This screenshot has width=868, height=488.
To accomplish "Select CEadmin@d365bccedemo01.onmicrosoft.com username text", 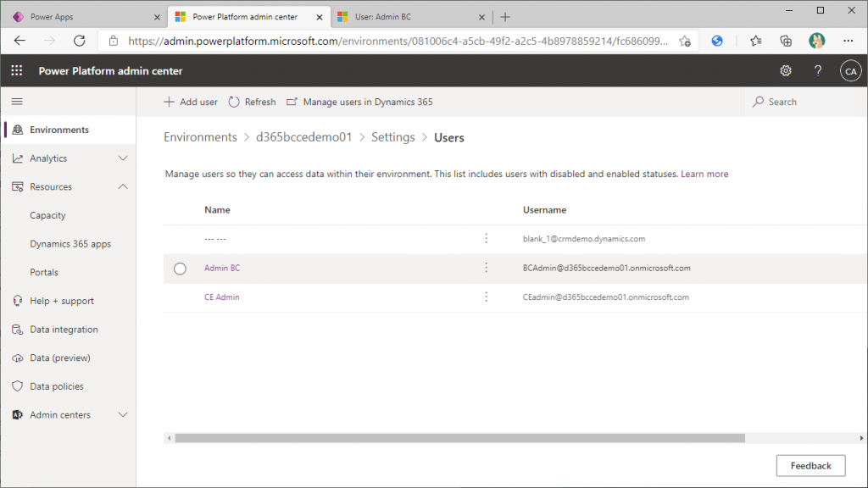I will click(x=605, y=297).
